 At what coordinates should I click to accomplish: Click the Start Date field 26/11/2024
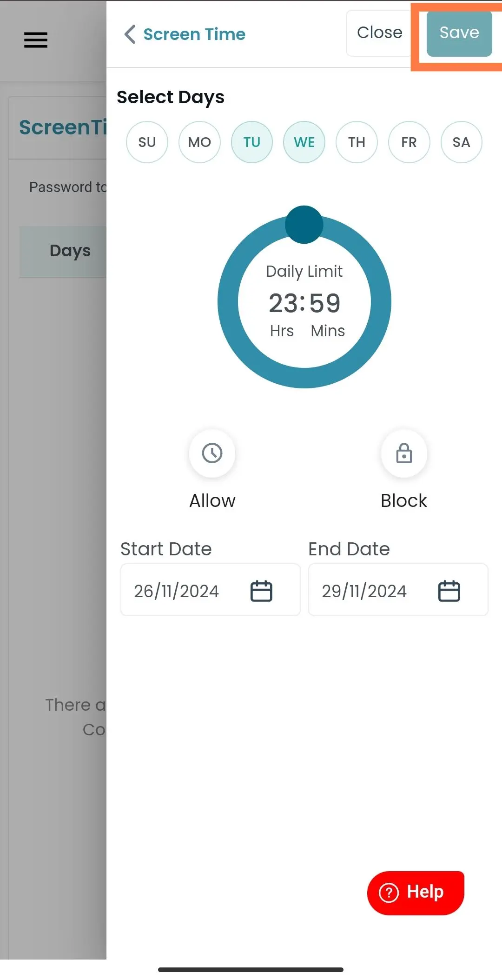211,590
